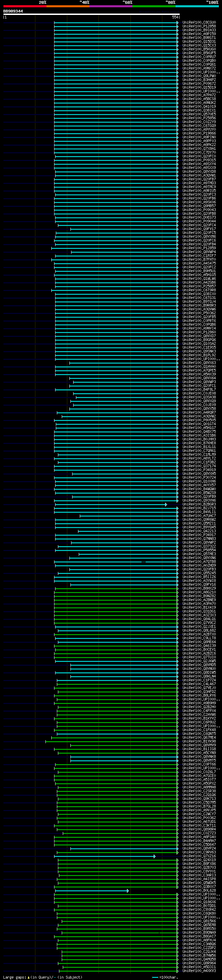Click the cyan alignment bar for C8CGU0

click(x=116, y=23)
